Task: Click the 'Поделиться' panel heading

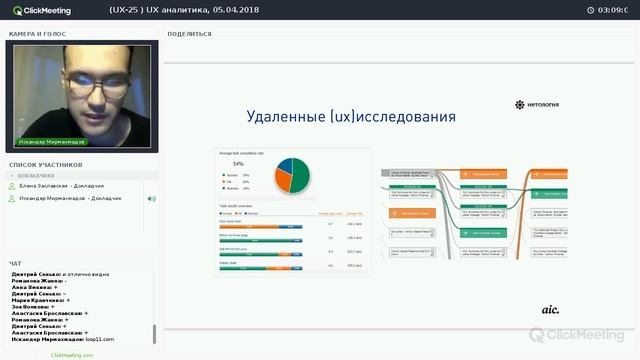Action: [x=189, y=34]
